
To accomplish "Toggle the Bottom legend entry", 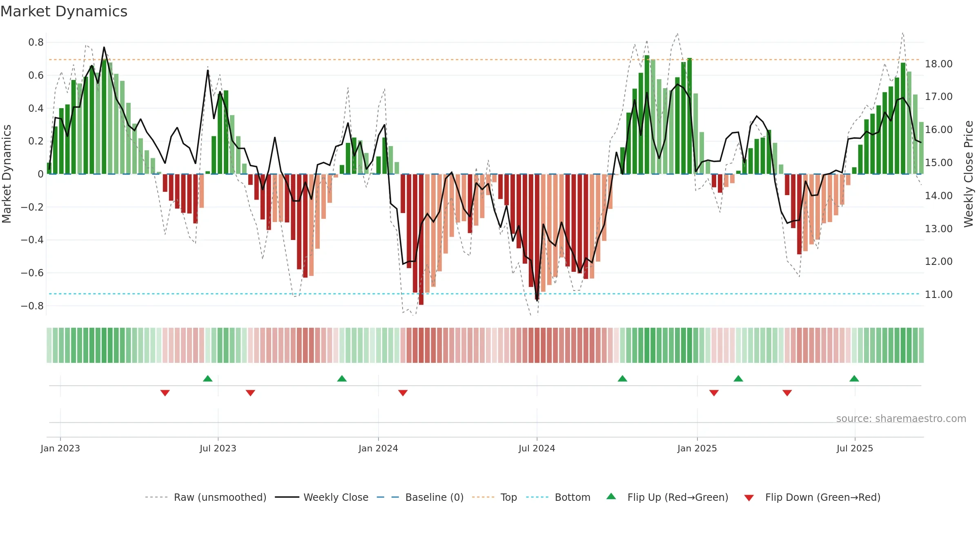I will pos(558,497).
